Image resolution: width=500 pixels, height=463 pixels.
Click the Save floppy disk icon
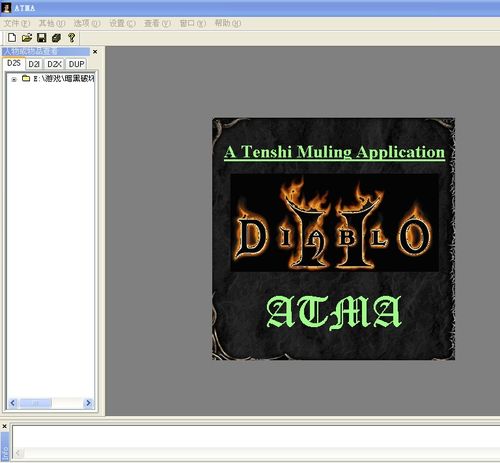(41, 37)
